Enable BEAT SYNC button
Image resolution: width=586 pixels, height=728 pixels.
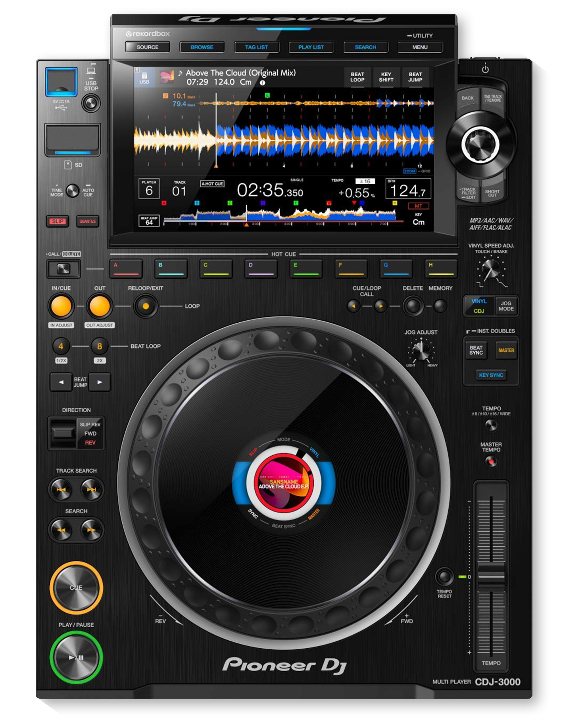[x=476, y=351]
